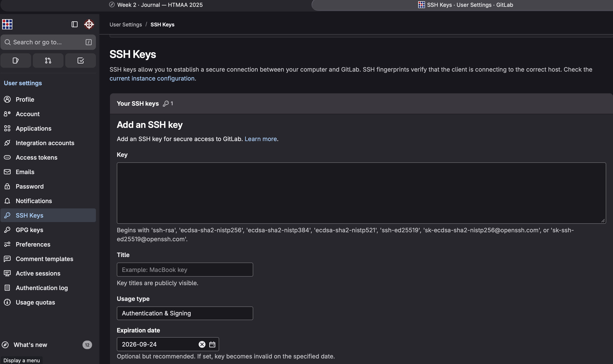Open GPG keys settings page
The height and width of the screenshot is (364, 613).
pos(29,230)
